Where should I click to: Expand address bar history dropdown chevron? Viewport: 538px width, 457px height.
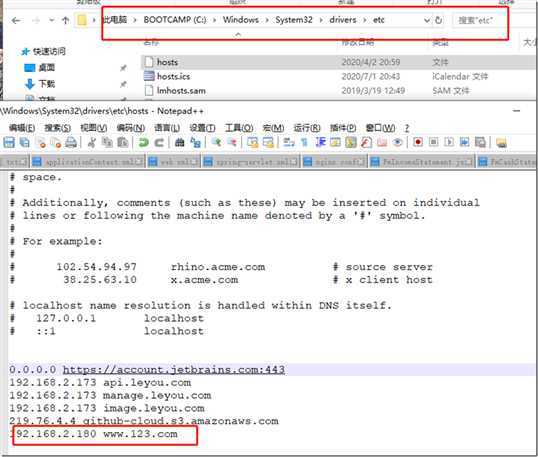point(427,21)
